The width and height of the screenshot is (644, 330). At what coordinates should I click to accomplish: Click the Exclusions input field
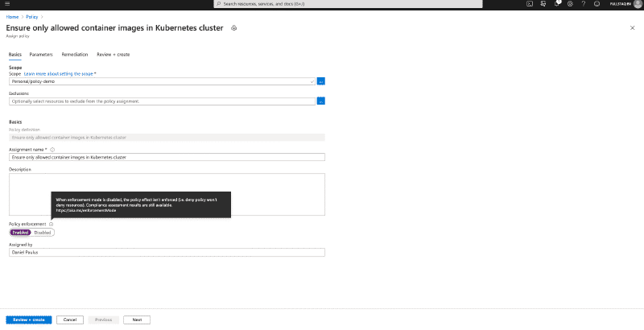click(x=163, y=101)
